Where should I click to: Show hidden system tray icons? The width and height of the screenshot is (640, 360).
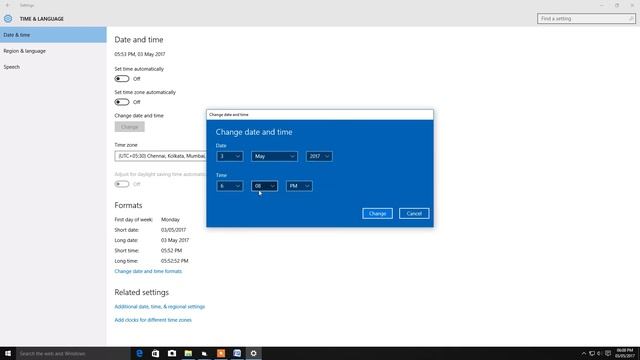coord(584,353)
